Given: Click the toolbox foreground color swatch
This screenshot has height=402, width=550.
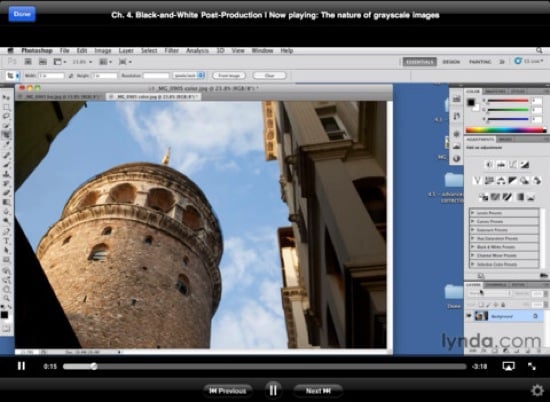Looking at the screenshot, I should 4,315.
